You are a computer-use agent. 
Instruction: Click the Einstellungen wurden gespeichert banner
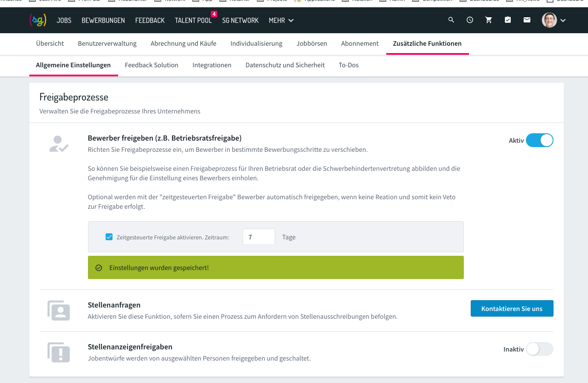[x=276, y=267]
